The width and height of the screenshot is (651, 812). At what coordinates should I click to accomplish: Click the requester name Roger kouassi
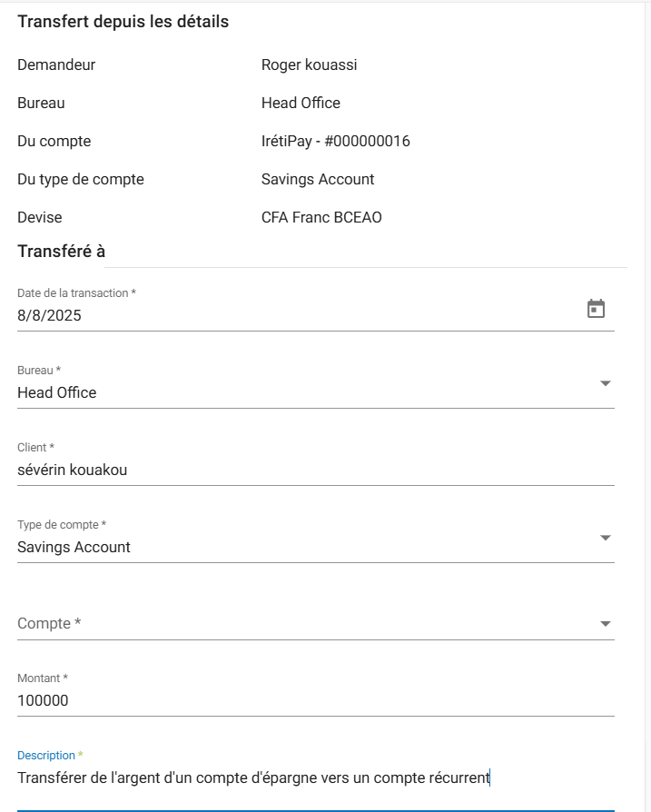(309, 64)
